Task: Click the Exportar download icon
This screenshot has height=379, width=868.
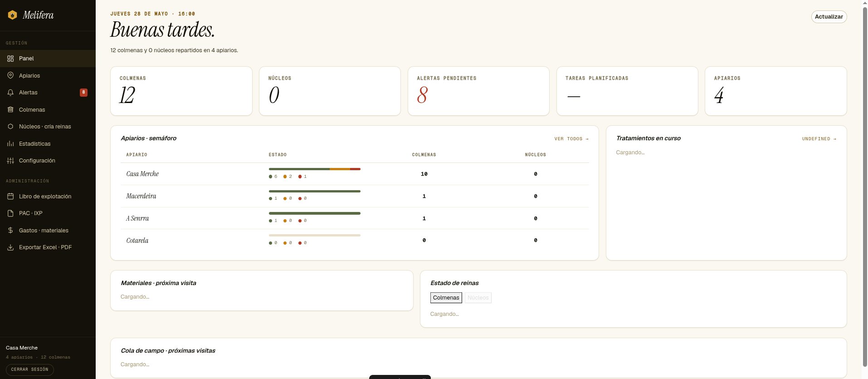Action: [x=10, y=247]
